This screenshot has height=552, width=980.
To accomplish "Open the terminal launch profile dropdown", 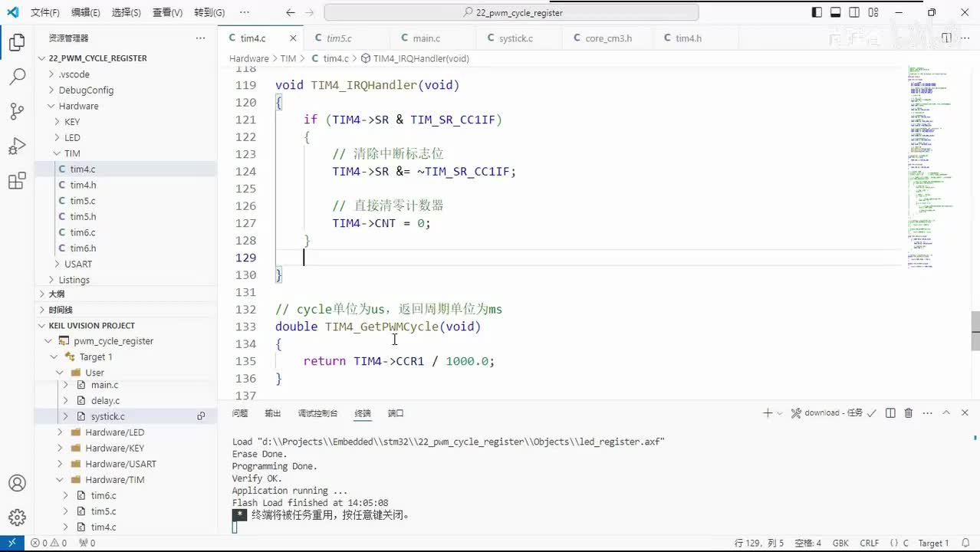I will tap(780, 412).
